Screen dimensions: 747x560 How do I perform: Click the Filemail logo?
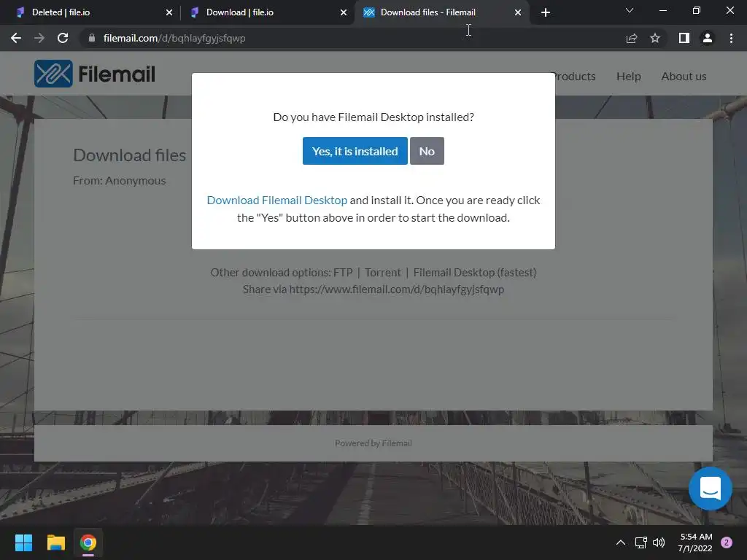95,74
